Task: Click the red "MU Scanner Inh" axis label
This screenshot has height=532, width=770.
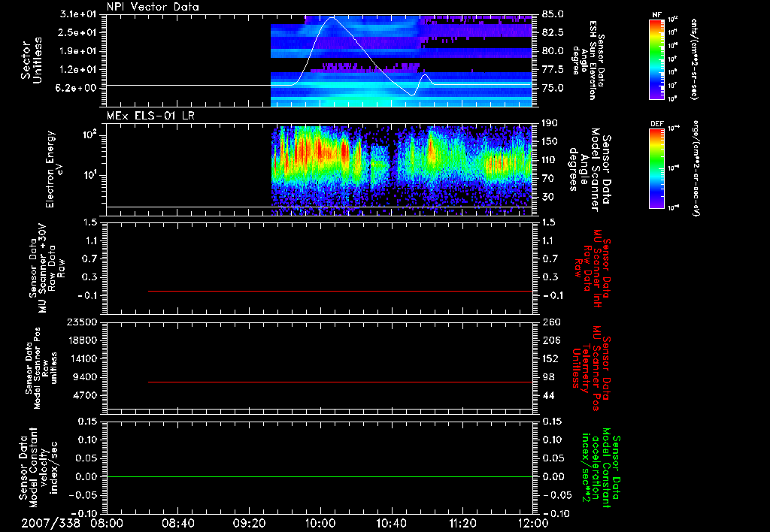Action: click(593, 268)
